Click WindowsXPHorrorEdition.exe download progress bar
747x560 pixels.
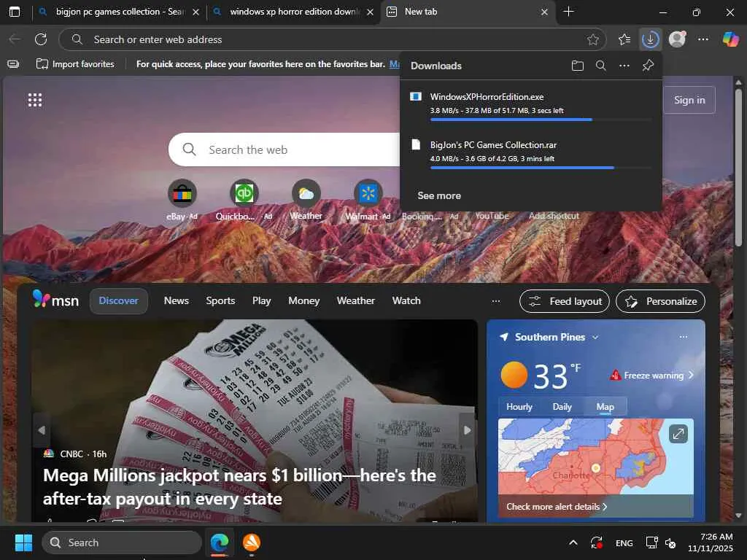[x=541, y=120]
